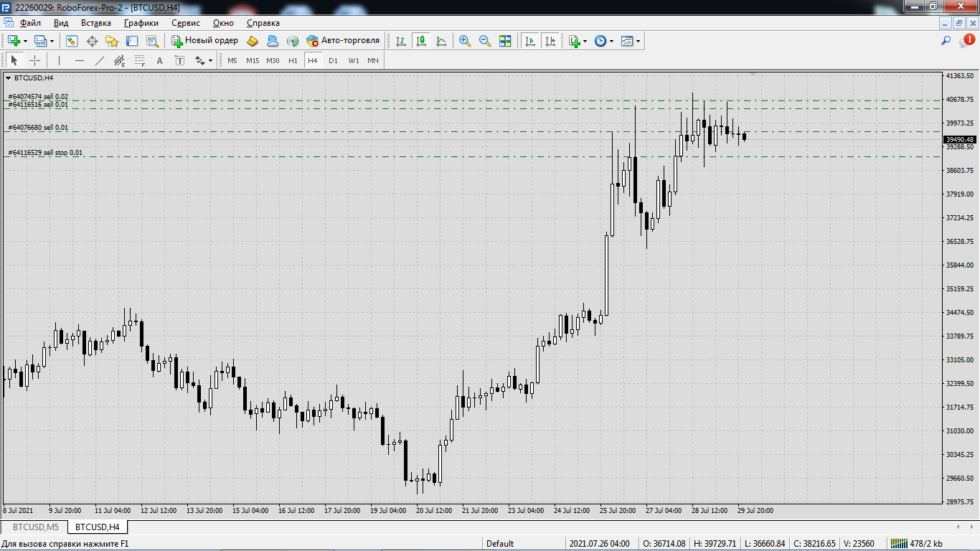Draw a trendline with the line tool
The image size is (980, 551).
(100, 61)
